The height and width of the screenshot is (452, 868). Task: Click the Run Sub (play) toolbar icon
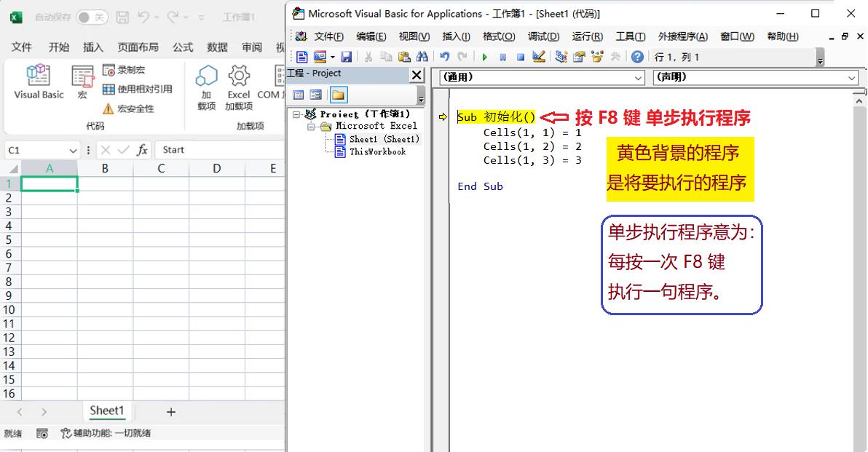[484, 58]
